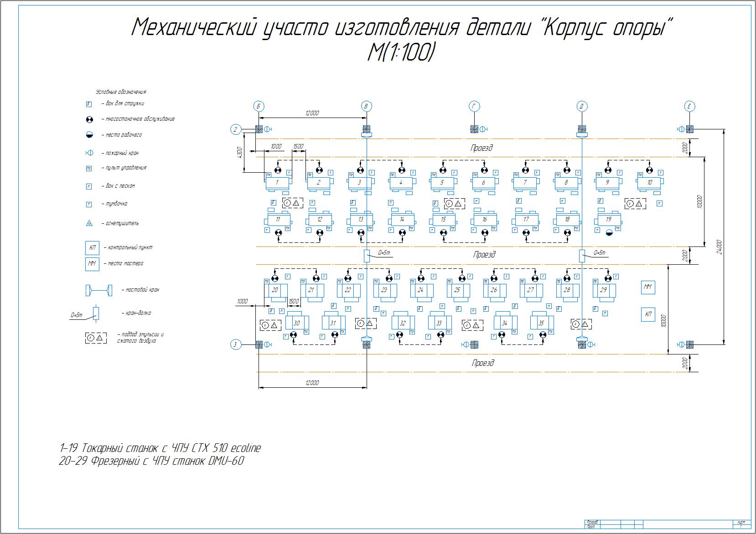
Task: Select column axis marker Г
Action: click(x=474, y=107)
